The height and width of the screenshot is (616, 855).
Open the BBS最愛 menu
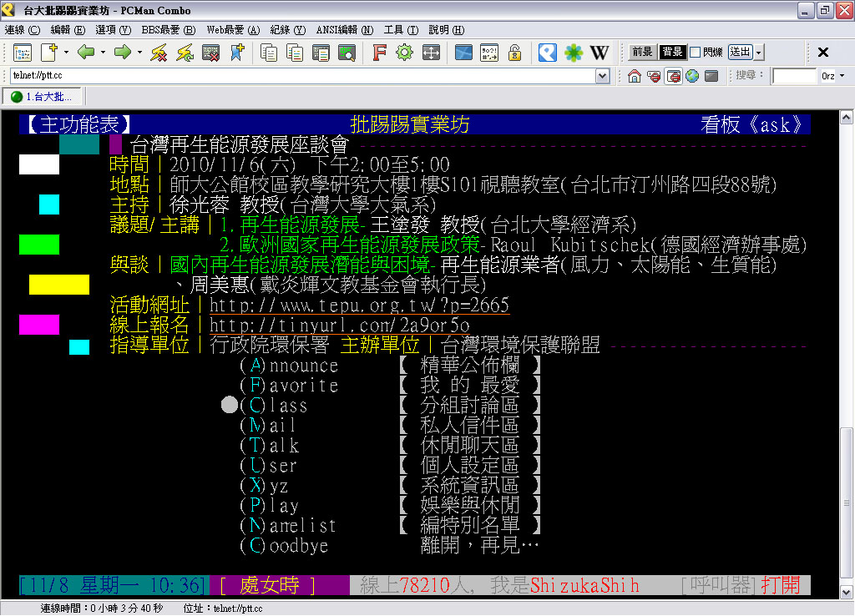pyautogui.click(x=169, y=30)
